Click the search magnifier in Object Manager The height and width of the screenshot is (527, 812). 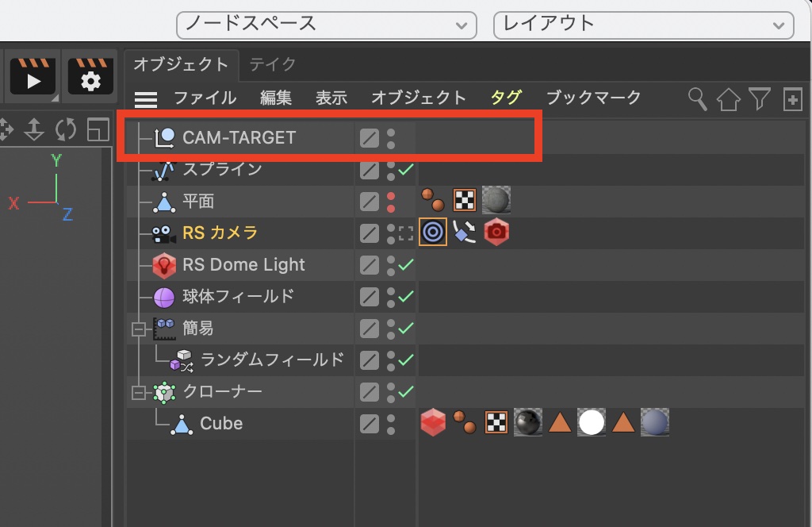click(697, 98)
